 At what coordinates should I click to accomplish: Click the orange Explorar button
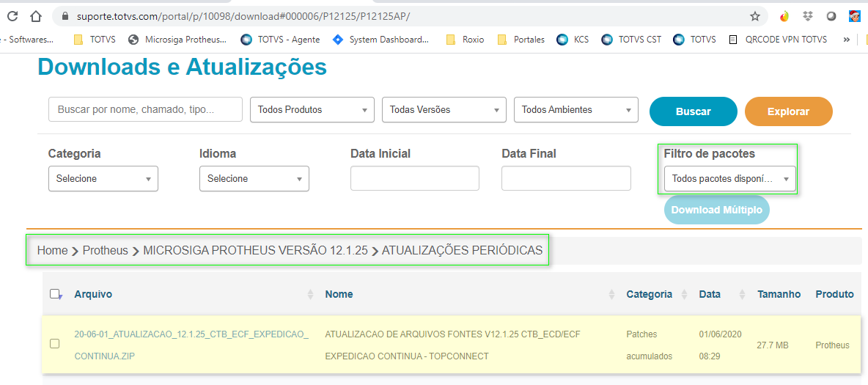(789, 111)
